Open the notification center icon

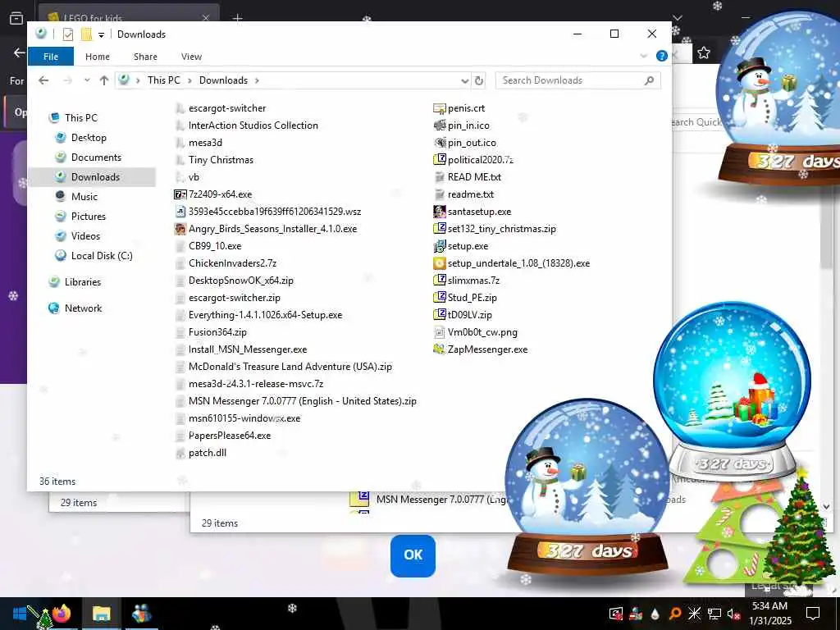[813, 614]
